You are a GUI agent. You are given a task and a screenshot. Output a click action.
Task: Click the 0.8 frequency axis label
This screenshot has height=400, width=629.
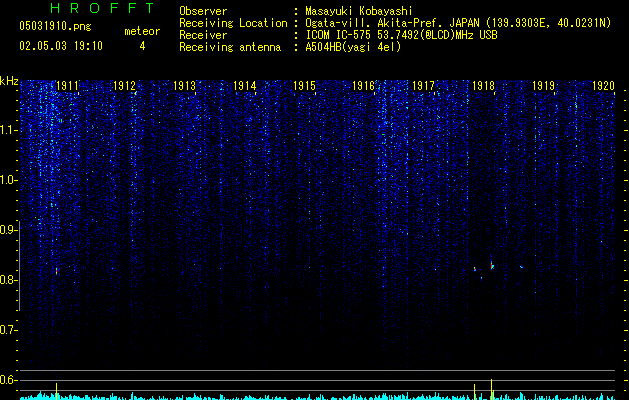[8, 280]
